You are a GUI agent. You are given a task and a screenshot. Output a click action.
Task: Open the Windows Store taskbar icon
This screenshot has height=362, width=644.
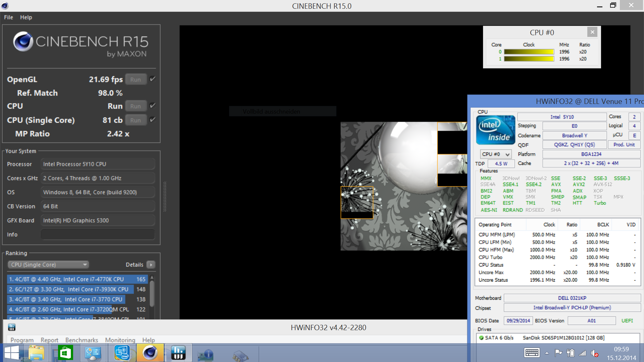[65, 353]
